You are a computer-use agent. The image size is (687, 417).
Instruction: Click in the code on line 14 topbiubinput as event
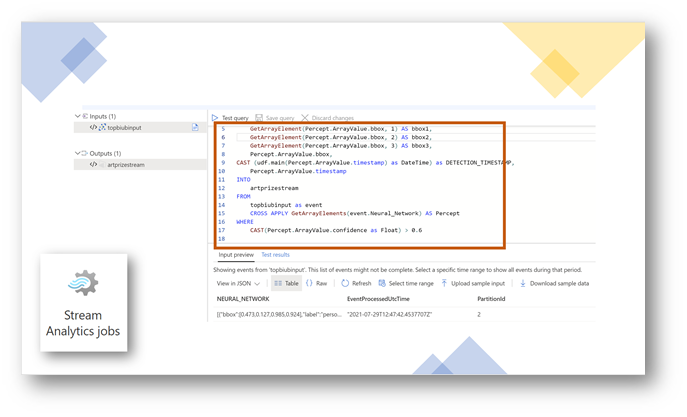pyautogui.click(x=286, y=205)
